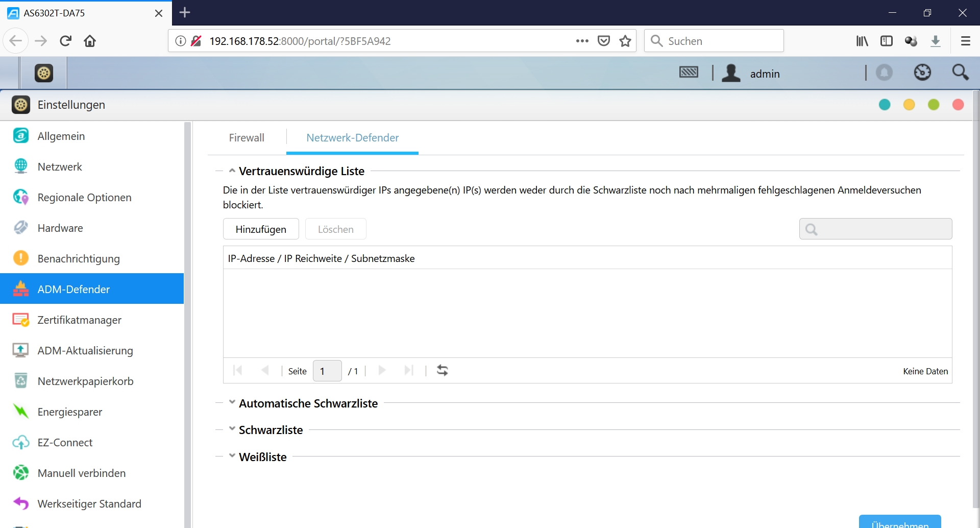Go to next page of list
The height and width of the screenshot is (528, 980).
click(382, 371)
